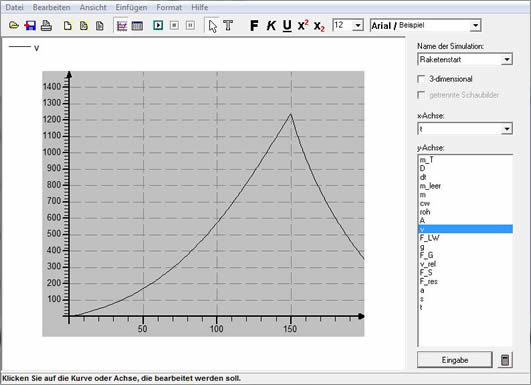
Task: Open the Arial font dropdown
Action: point(476,26)
